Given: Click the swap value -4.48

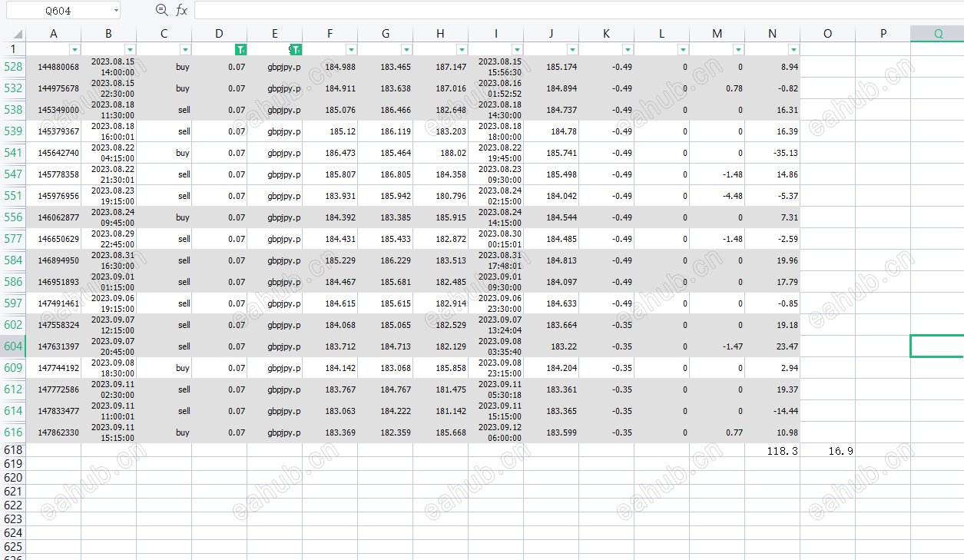Looking at the screenshot, I should 733,196.
